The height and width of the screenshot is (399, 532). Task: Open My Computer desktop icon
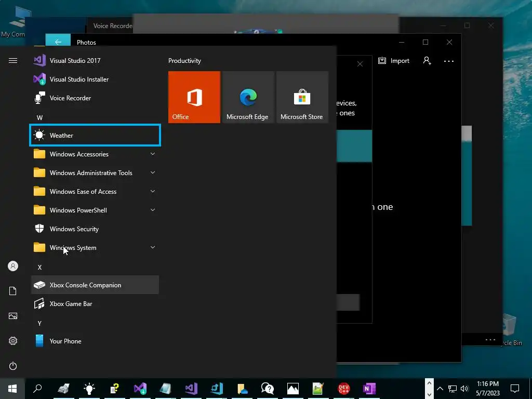18,21
